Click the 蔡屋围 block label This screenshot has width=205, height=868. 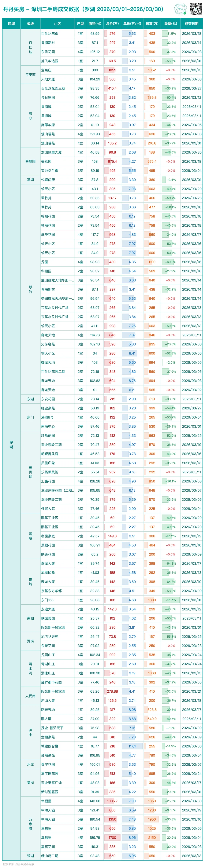30,161
